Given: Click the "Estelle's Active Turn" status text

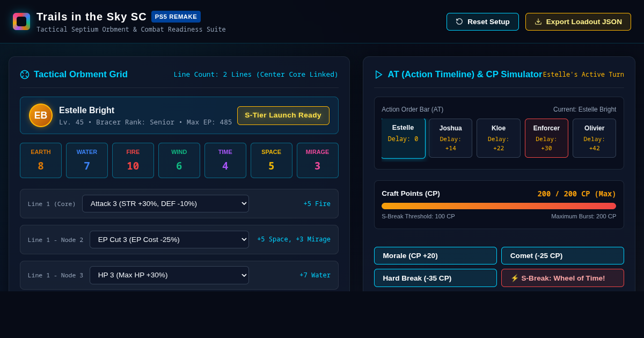Looking at the screenshot, I should point(583,75).
